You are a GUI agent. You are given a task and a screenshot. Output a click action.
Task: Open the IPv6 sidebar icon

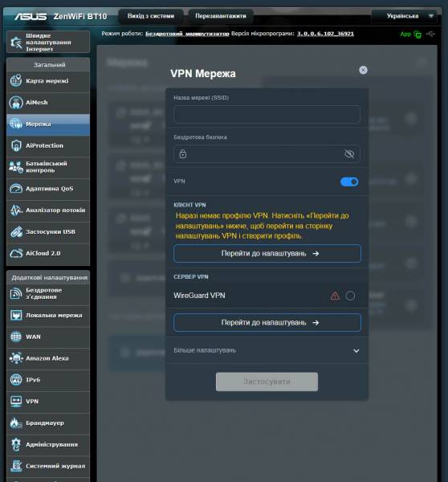[x=16, y=380]
